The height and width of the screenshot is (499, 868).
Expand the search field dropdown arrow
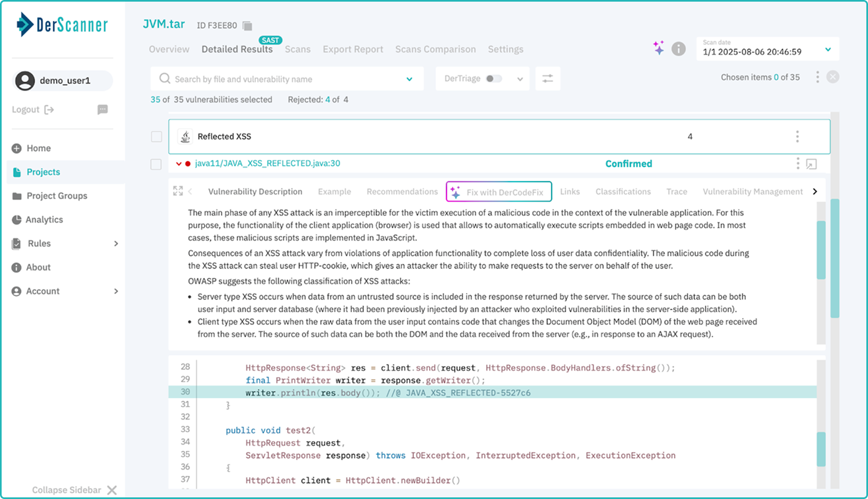(409, 79)
